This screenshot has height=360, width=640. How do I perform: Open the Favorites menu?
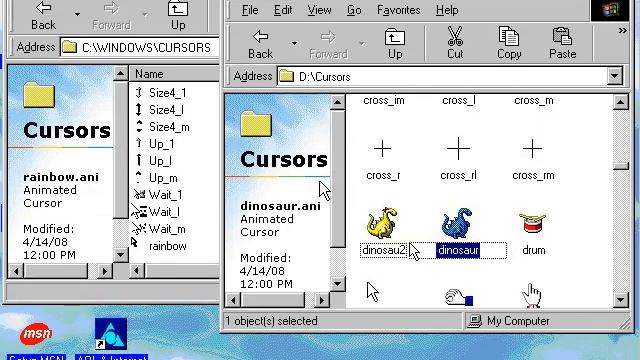398,10
